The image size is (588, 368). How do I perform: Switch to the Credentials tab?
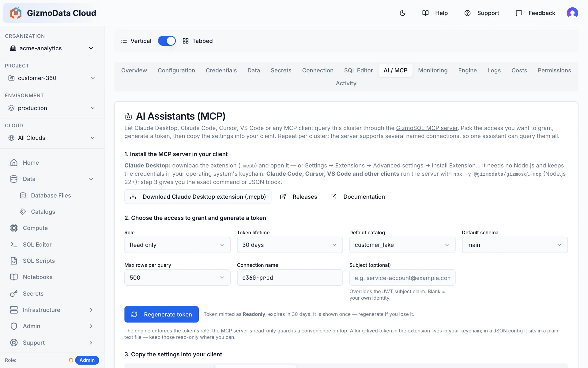point(221,70)
